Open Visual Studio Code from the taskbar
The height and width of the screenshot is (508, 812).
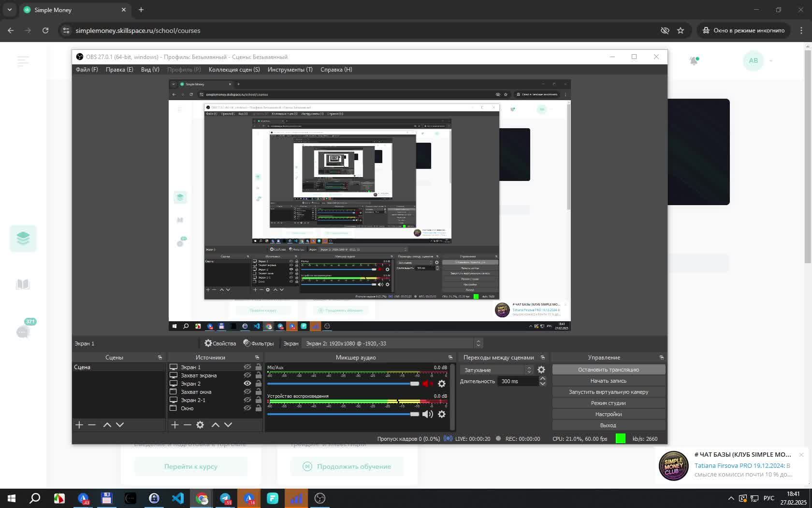(x=178, y=498)
